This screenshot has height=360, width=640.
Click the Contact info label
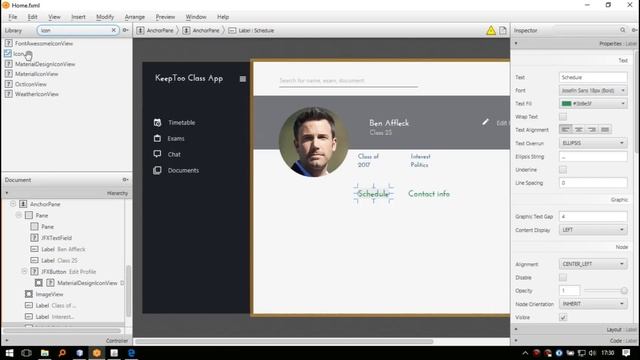coord(429,194)
